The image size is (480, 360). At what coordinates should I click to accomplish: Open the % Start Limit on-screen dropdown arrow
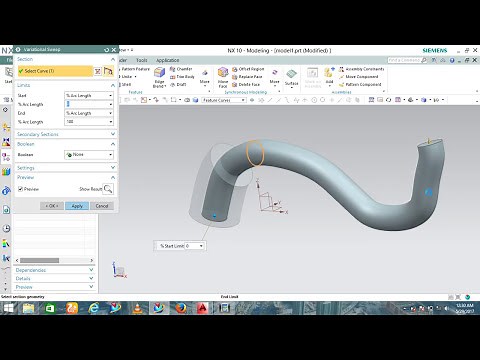pyautogui.click(x=201, y=246)
